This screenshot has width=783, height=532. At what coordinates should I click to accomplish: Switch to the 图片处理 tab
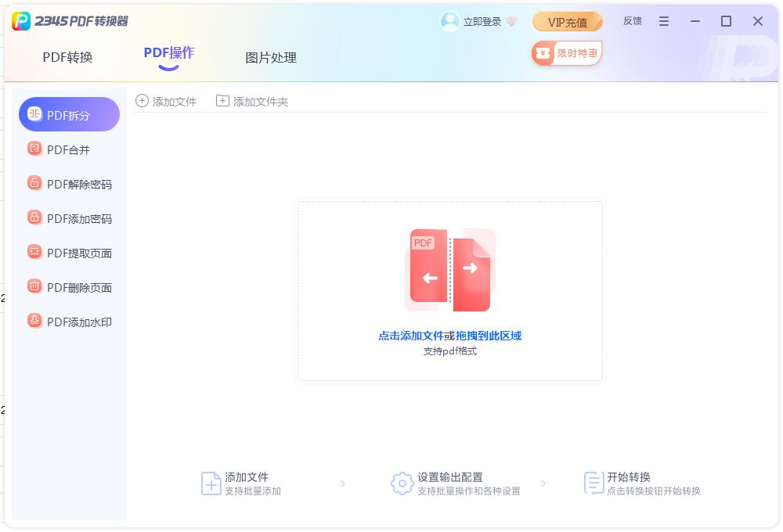point(270,57)
